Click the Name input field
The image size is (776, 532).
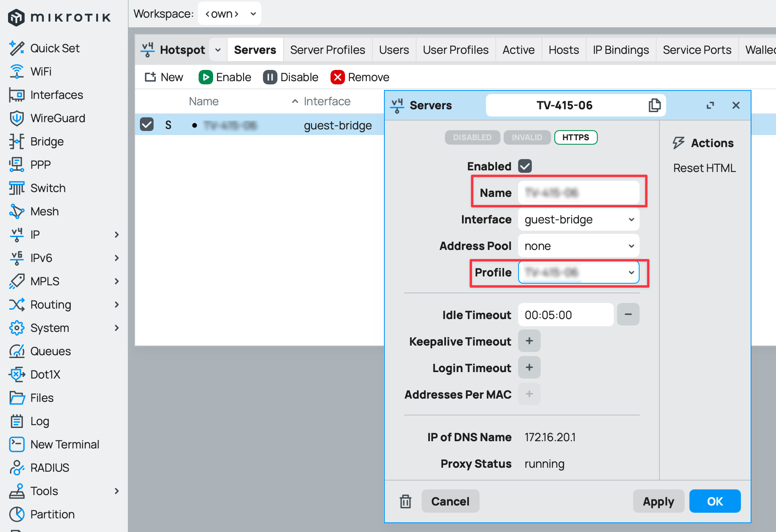click(x=579, y=193)
